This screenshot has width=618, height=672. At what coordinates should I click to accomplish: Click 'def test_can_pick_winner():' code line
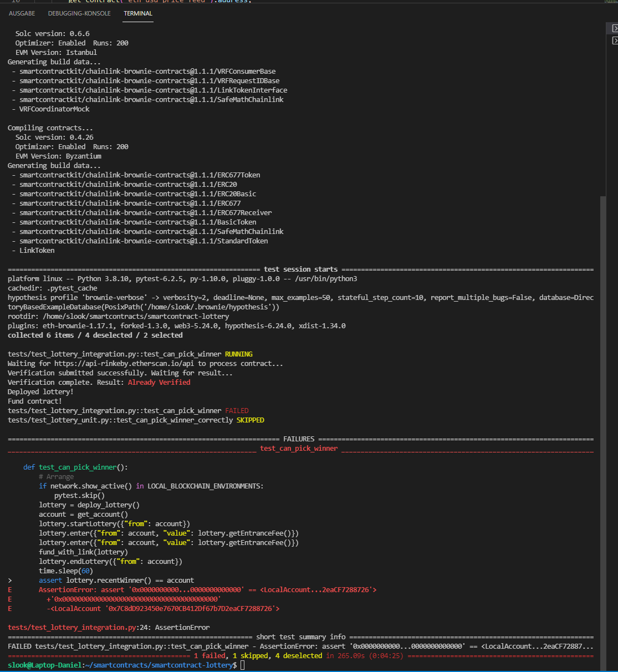point(75,467)
